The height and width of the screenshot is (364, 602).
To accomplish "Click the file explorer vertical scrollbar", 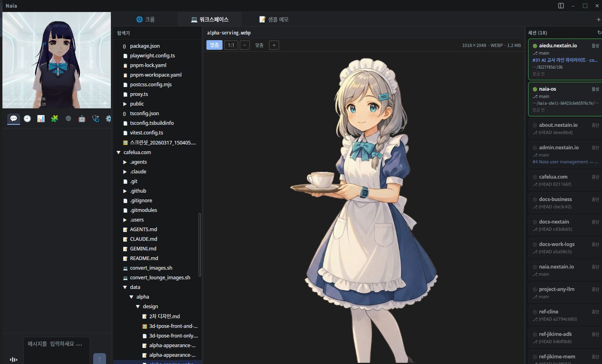I will (x=200, y=245).
